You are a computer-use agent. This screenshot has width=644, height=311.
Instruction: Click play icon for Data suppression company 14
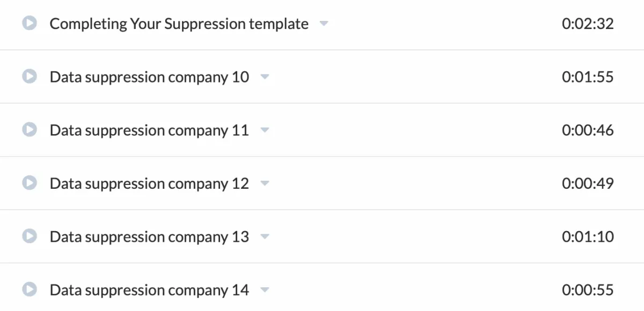30,290
